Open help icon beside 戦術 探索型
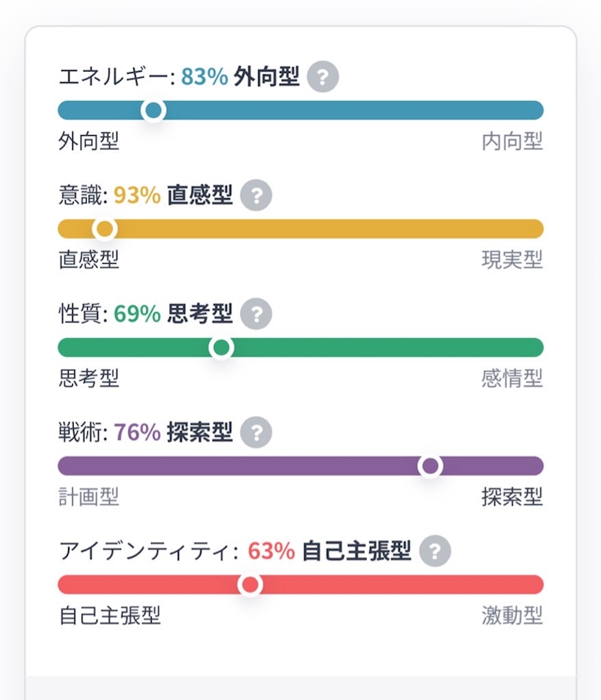 [256, 432]
